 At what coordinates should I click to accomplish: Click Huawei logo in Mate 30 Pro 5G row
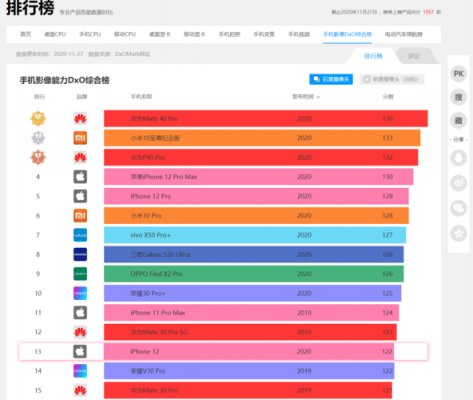80,332
